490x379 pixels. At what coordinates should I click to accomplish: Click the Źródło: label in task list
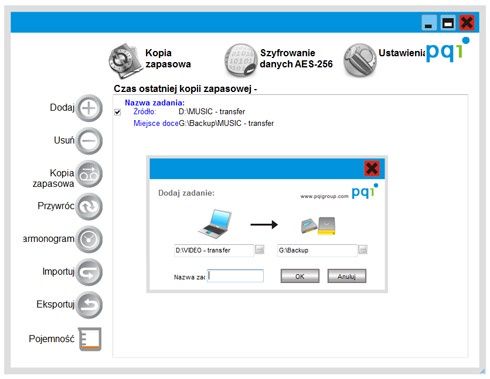145,112
